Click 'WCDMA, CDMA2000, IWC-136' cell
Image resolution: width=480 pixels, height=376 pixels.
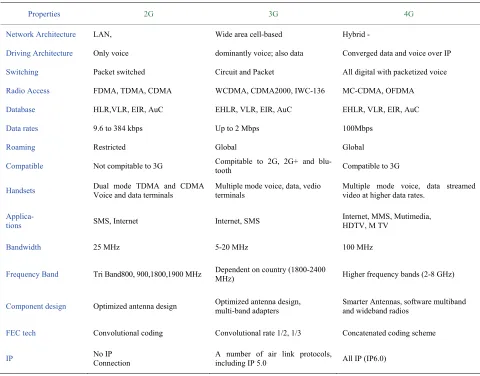point(270,91)
